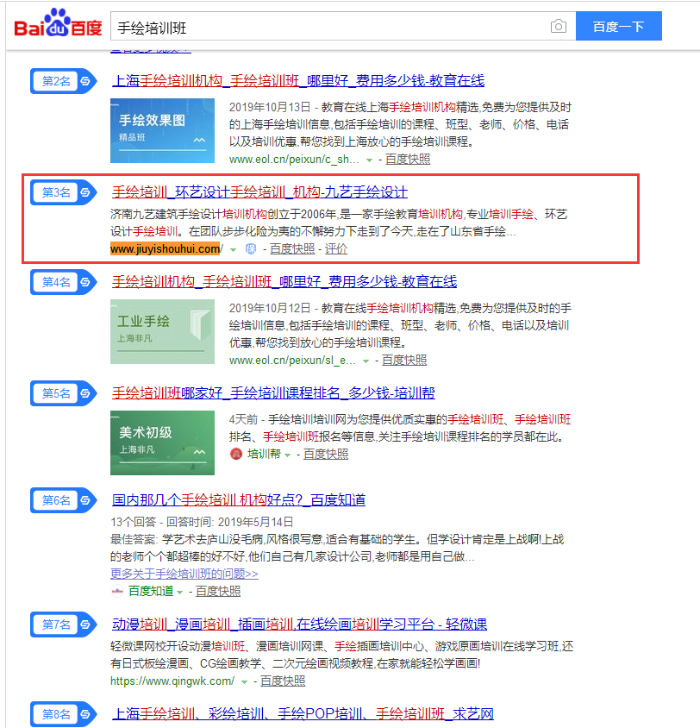
Task: Open result titled 上海手绘培训机构_手绘培训班_哪里好
Action: pyautogui.click(x=298, y=81)
